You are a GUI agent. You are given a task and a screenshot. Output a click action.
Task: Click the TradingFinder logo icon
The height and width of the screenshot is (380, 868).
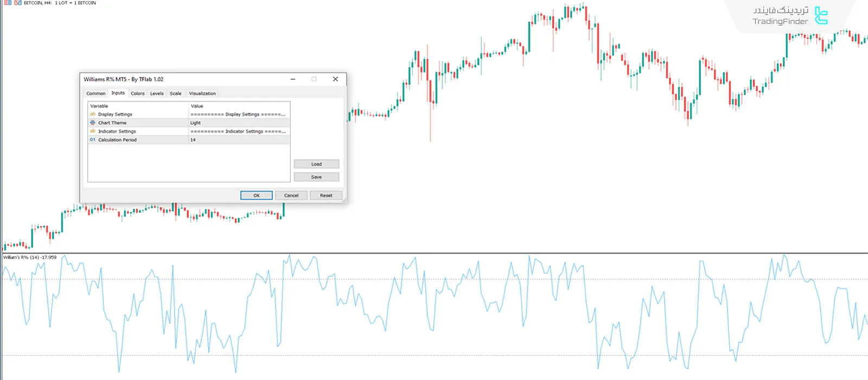(821, 16)
